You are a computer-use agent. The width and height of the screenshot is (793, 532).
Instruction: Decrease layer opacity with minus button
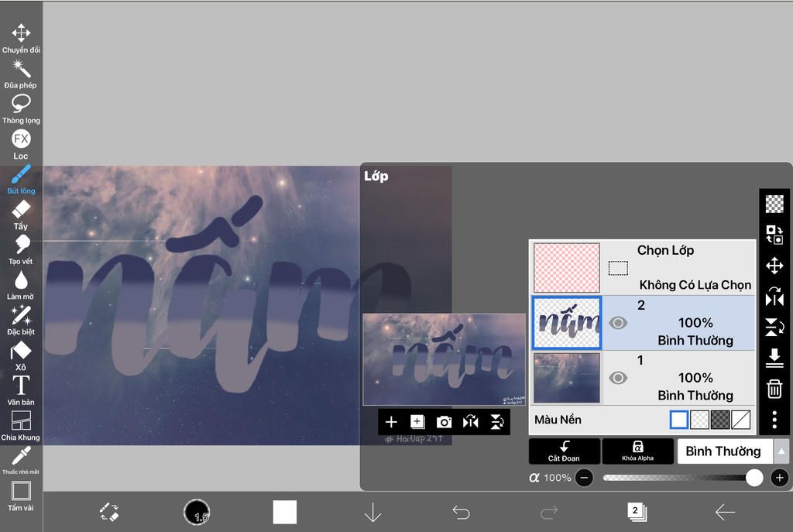584,477
